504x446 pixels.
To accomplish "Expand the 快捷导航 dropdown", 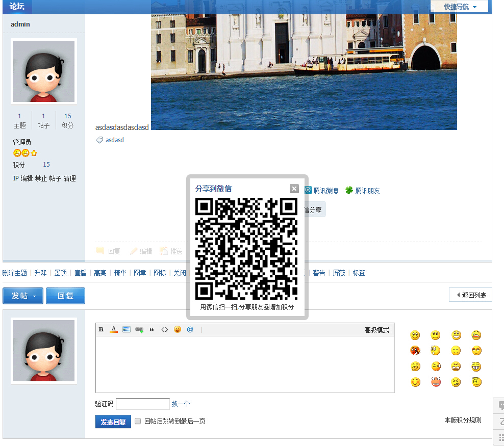I will [460, 7].
